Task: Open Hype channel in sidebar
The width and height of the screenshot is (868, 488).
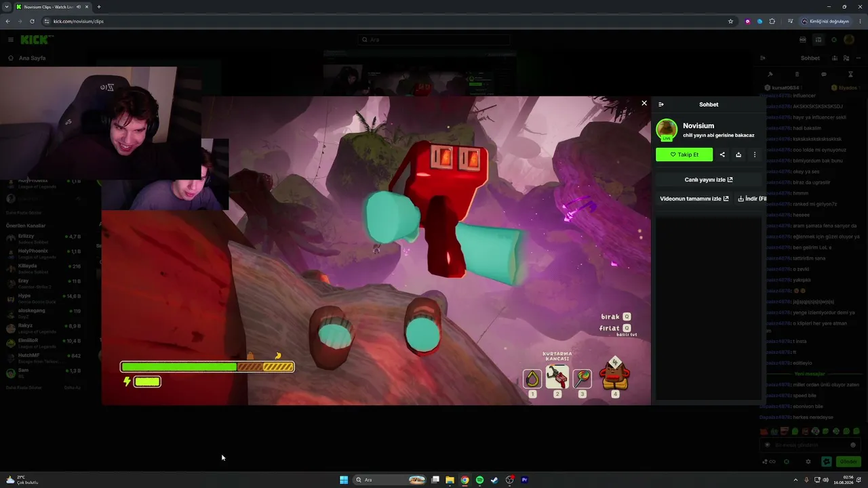Action: click(x=43, y=298)
